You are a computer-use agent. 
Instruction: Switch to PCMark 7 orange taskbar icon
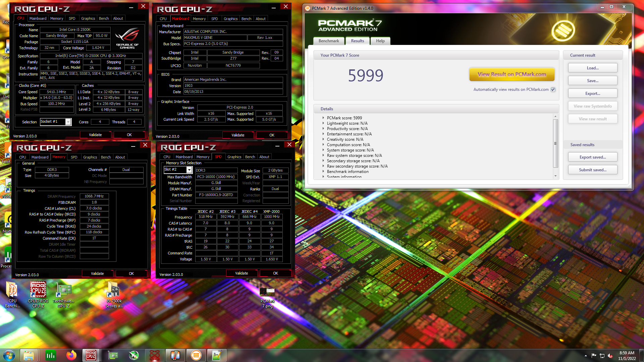(196, 355)
